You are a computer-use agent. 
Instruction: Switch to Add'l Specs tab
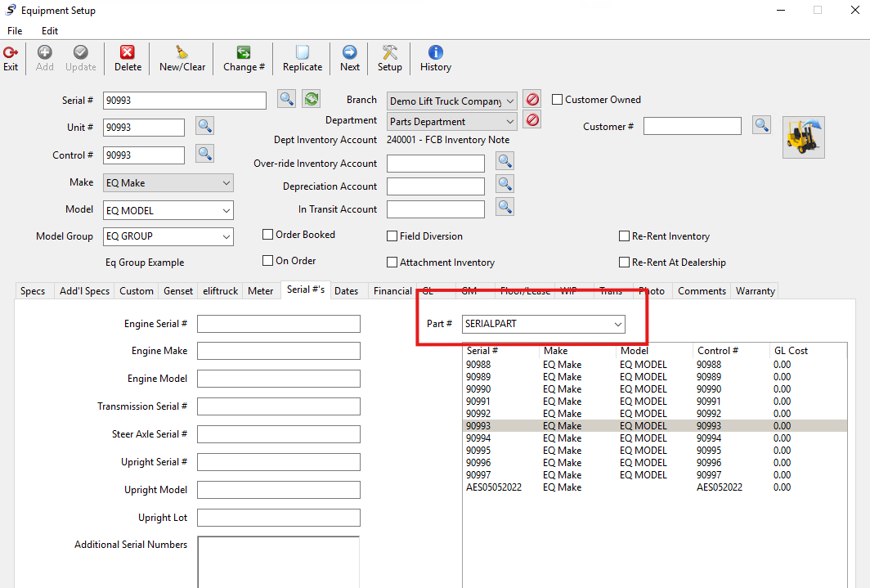coord(84,291)
